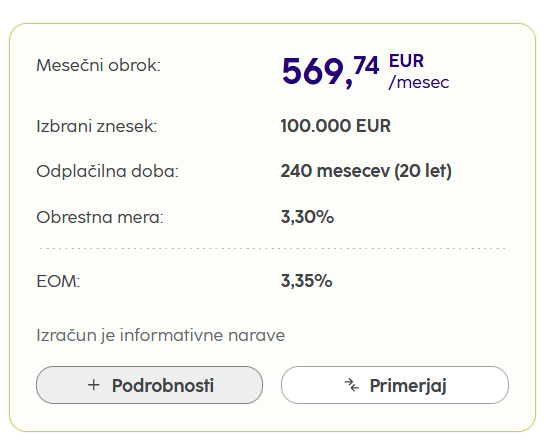549x442 pixels.
Task: Click the superscript 74 cents digits
Action: [x=366, y=65]
